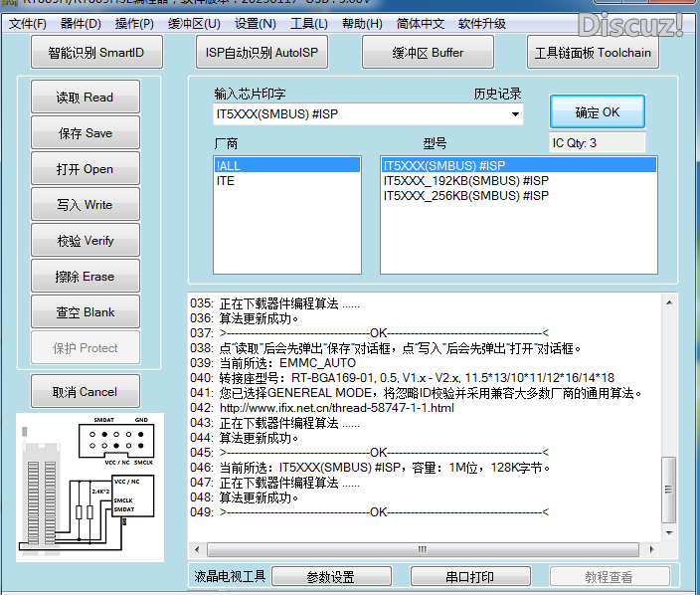Screen dimensions: 700x595
Task: Click the log area's vertical scrollbar
Action: coord(668,418)
